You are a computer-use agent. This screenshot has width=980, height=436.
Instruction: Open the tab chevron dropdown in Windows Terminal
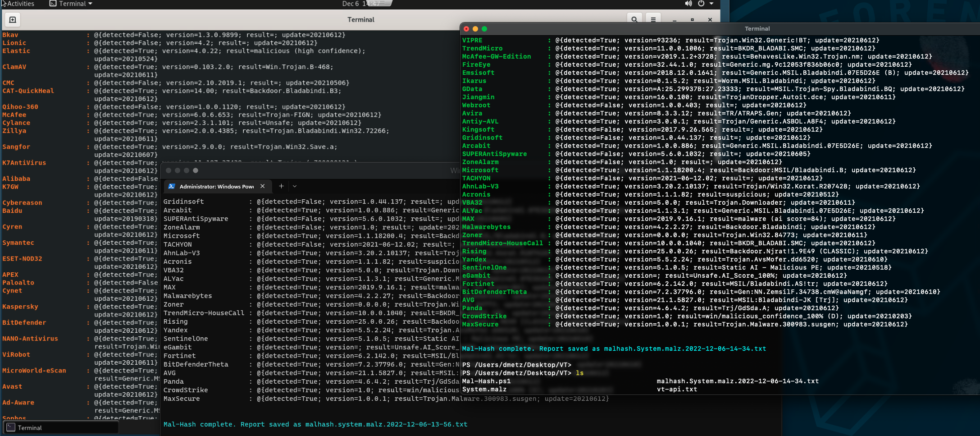point(295,186)
